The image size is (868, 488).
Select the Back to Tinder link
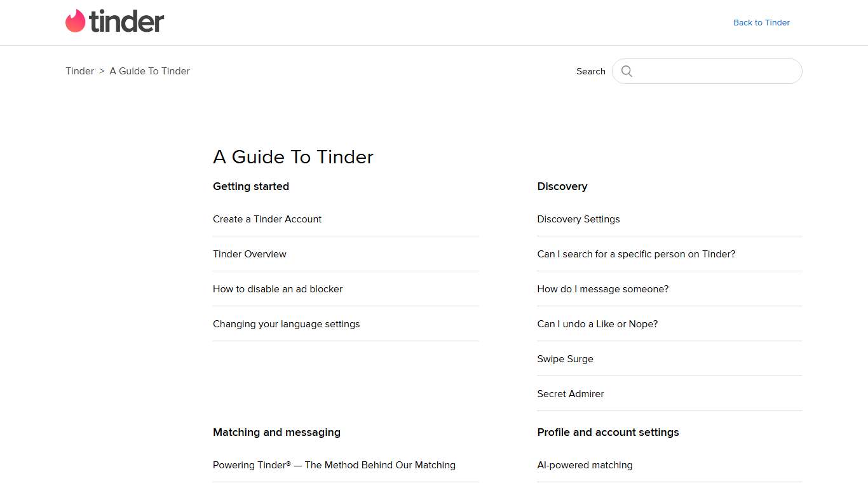click(x=761, y=22)
